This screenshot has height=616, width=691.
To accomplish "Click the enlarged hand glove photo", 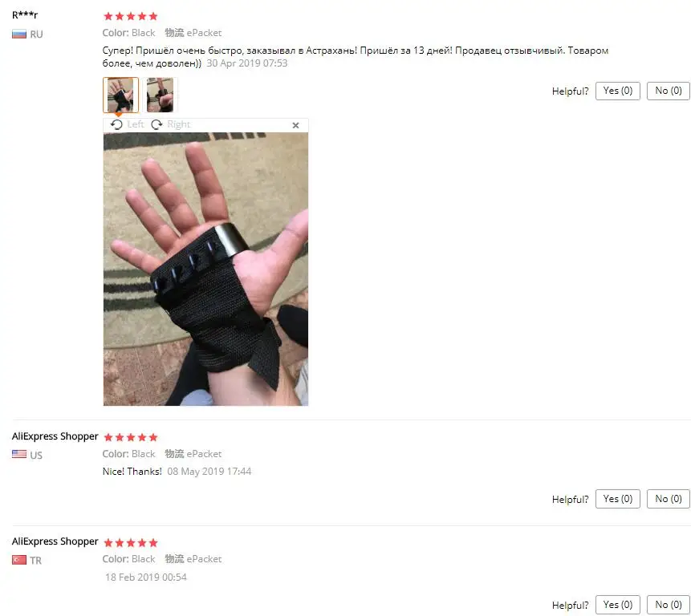I will tap(205, 269).
